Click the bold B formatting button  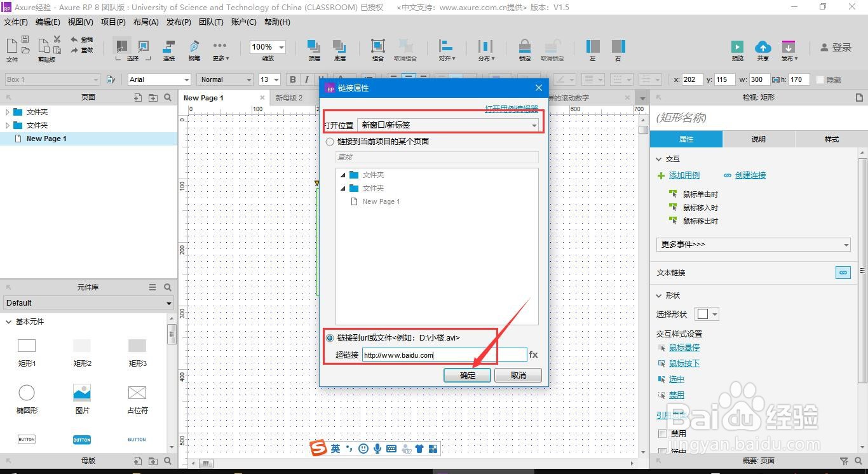point(293,79)
